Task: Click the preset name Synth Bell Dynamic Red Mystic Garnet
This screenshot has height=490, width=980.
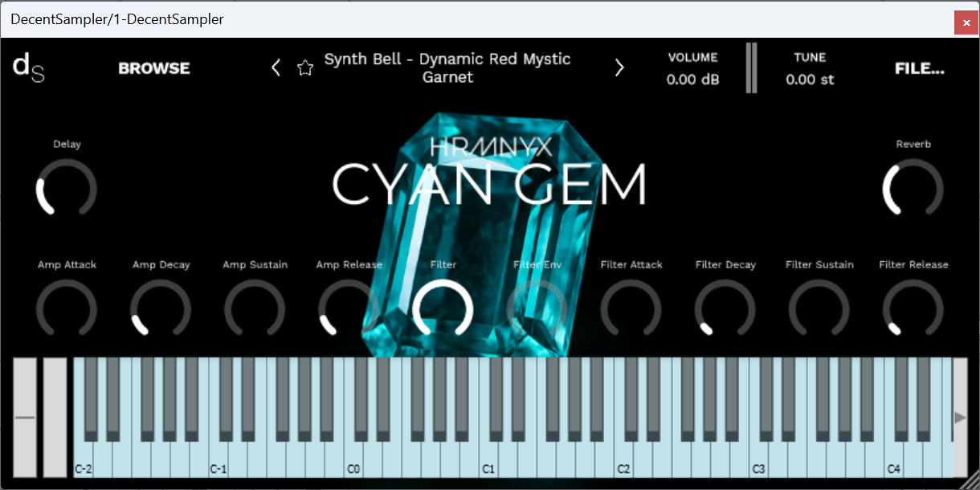Action: tap(447, 67)
